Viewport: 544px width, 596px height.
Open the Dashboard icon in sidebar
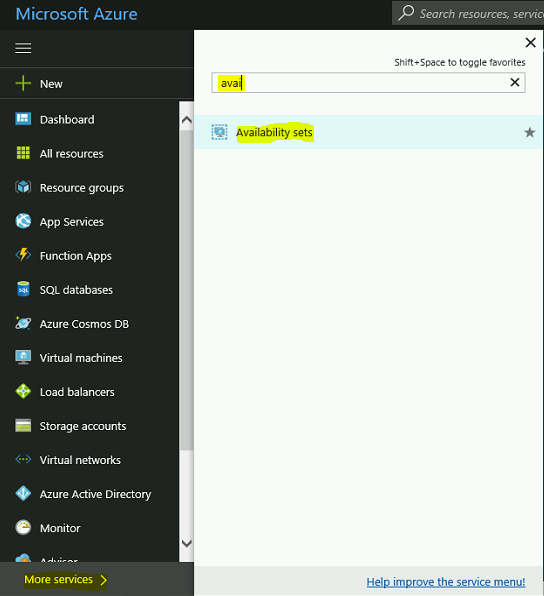(x=23, y=119)
